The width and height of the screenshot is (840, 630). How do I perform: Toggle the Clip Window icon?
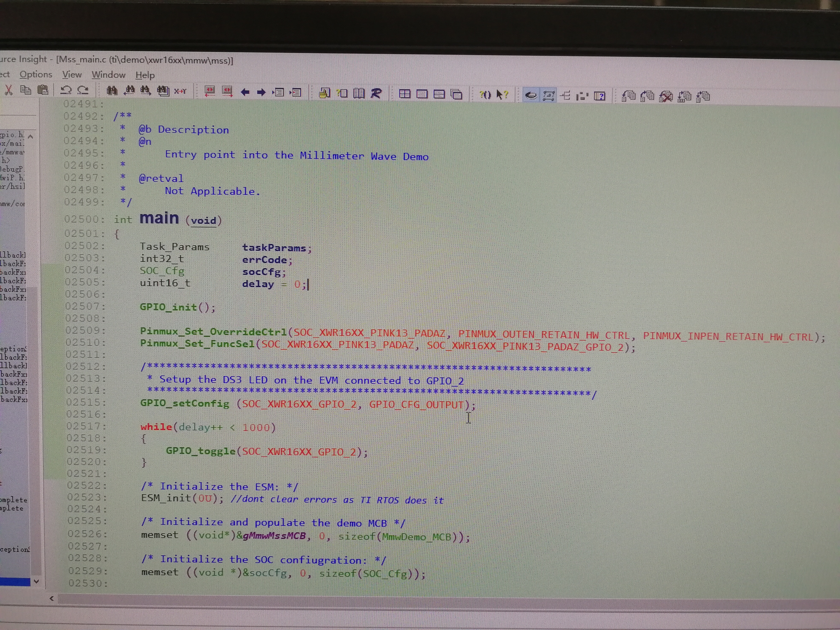pyautogui.click(x=582, y=96)
